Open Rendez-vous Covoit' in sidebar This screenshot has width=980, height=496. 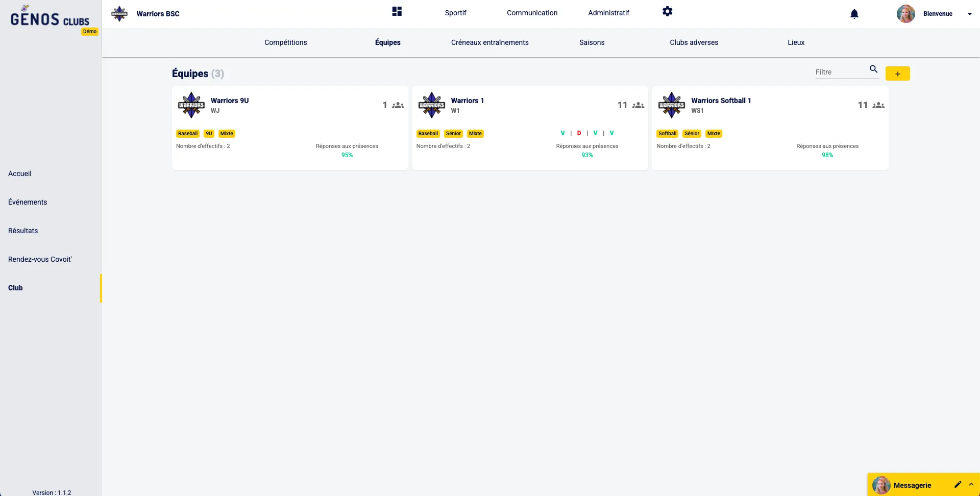tap(40, 259)
